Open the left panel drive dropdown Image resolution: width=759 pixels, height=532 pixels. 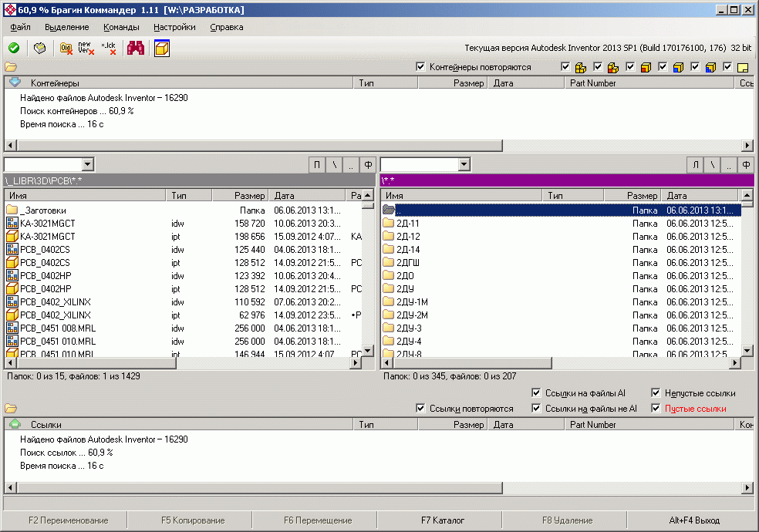click(x=88, y=164)
